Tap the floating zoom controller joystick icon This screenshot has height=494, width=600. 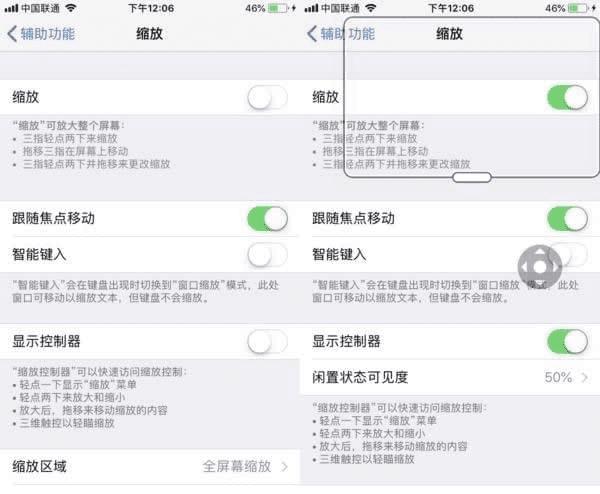pos(540,267)
